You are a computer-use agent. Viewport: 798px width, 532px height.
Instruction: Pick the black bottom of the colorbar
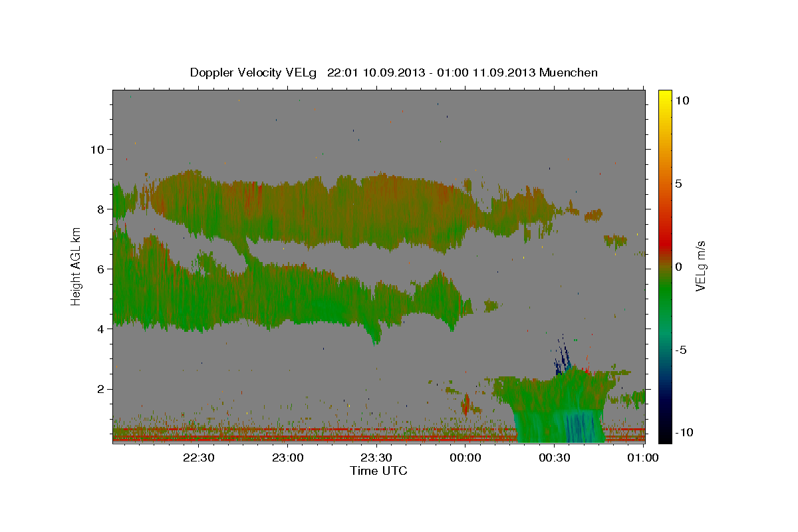coord(664,436)
